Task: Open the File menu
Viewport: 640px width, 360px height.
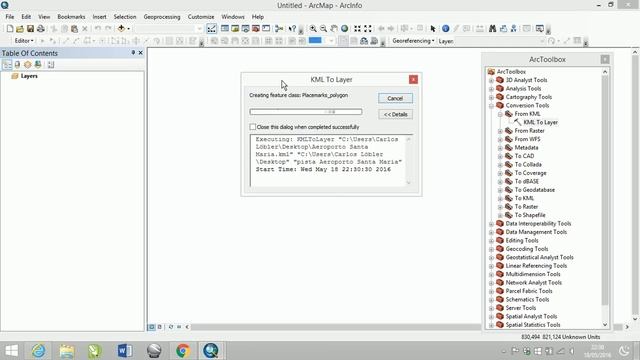Action: 10,17
